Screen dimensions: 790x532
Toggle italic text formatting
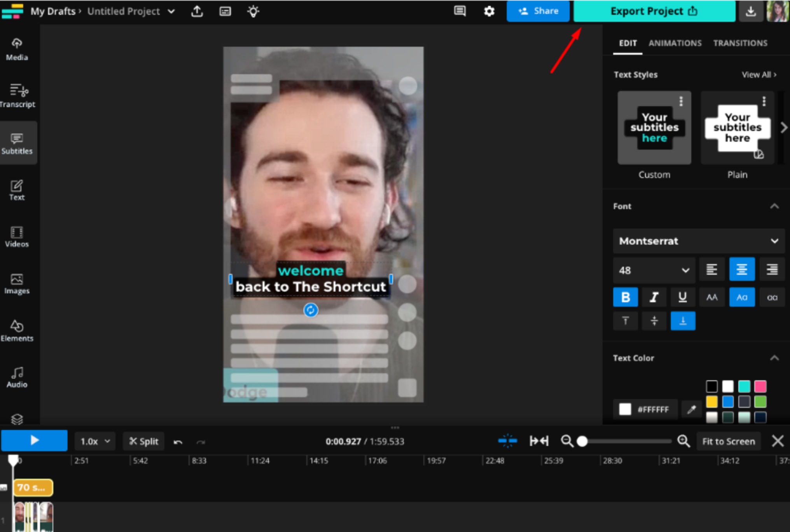pos(654,297)
